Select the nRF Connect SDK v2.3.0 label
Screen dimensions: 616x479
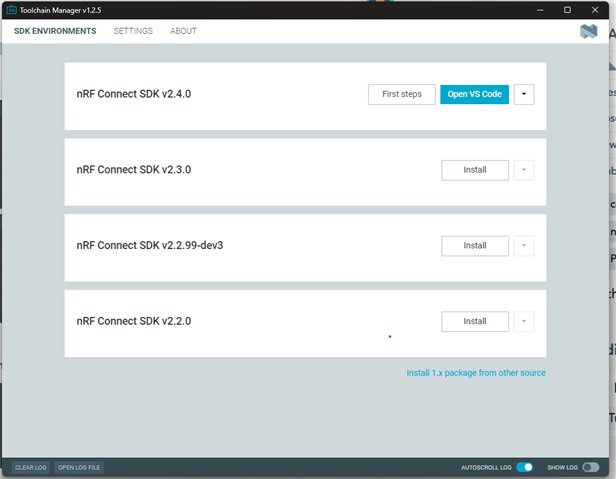(134, 170)
